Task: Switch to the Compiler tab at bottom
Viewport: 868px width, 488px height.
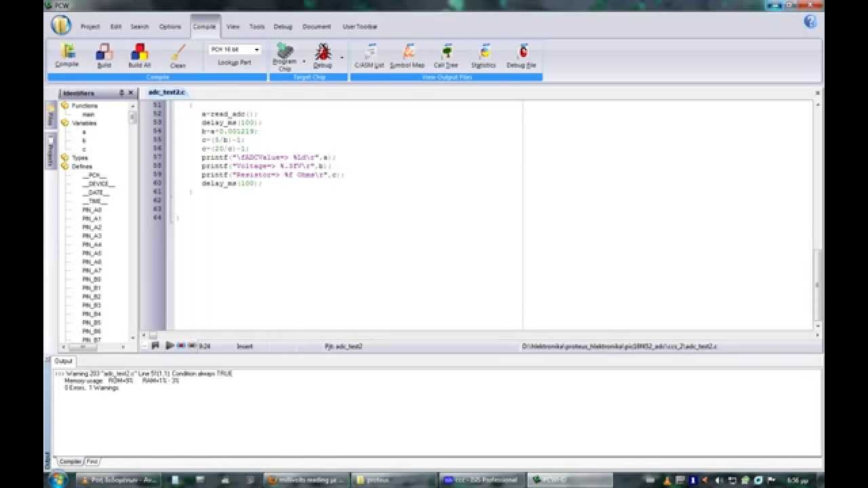Action: (71, 462)
